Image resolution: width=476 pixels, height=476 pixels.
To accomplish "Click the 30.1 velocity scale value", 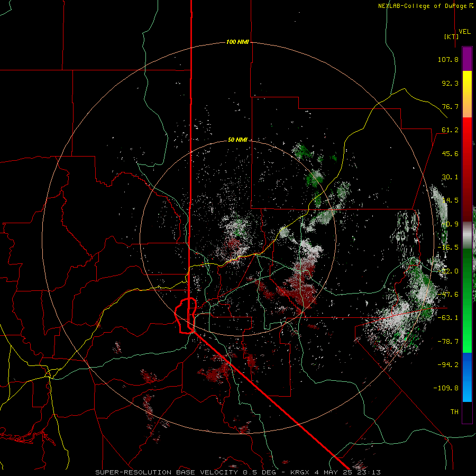I will (x=450, y=177).
